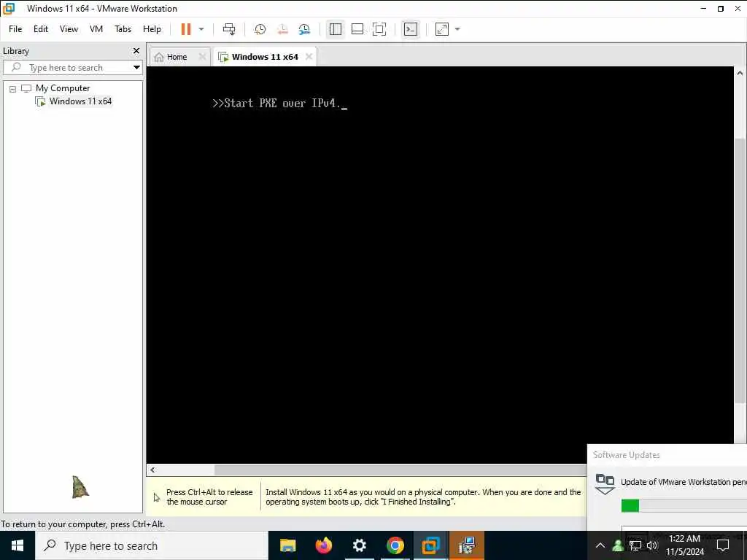Open the snapshot manager
The image size is (747, 560).
(x=304, y=29)
